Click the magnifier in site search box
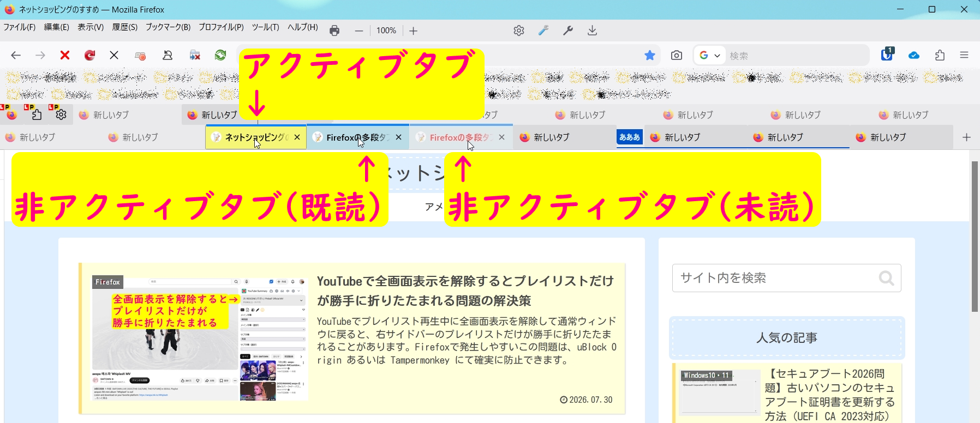 pos(886,279)
